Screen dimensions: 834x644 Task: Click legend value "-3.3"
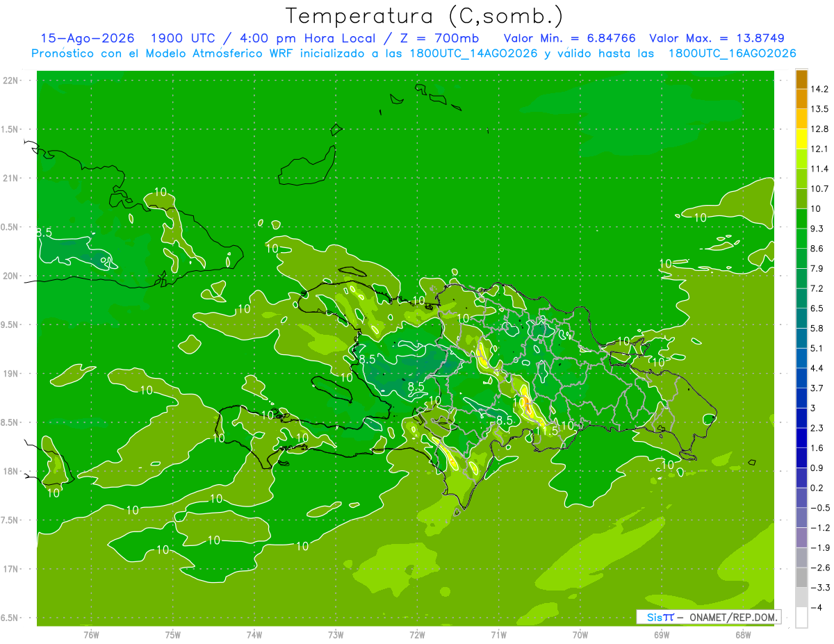coord(820,588)
